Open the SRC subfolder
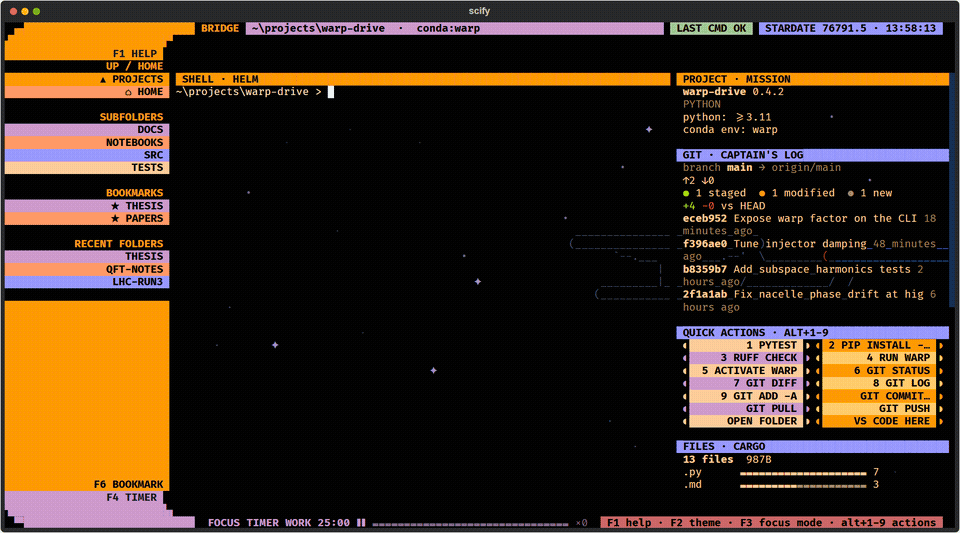 tap(87, 155)
